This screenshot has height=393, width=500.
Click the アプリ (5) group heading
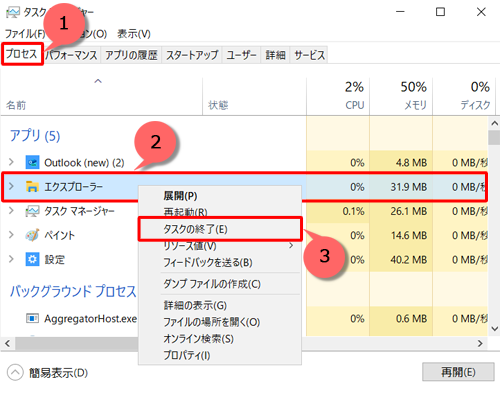click(35, 136)
